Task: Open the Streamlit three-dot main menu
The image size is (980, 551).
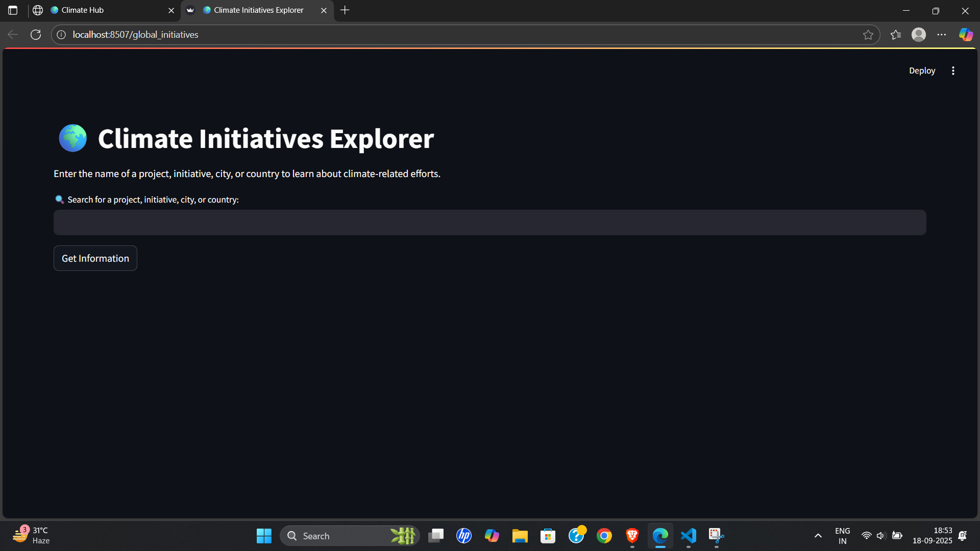Action: click(x=953, y=71)
